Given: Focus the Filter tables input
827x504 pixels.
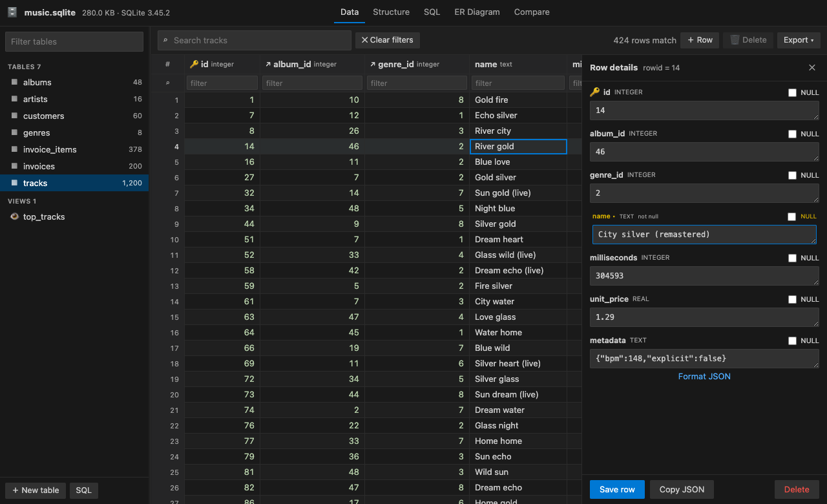Looking at the screenshot, I should click(x=74, y=41).
